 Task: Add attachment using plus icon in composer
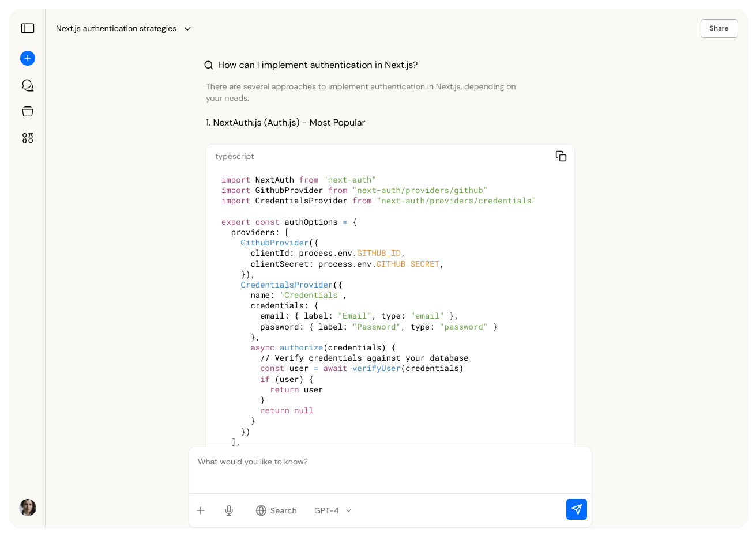click(x=201, y=510)
